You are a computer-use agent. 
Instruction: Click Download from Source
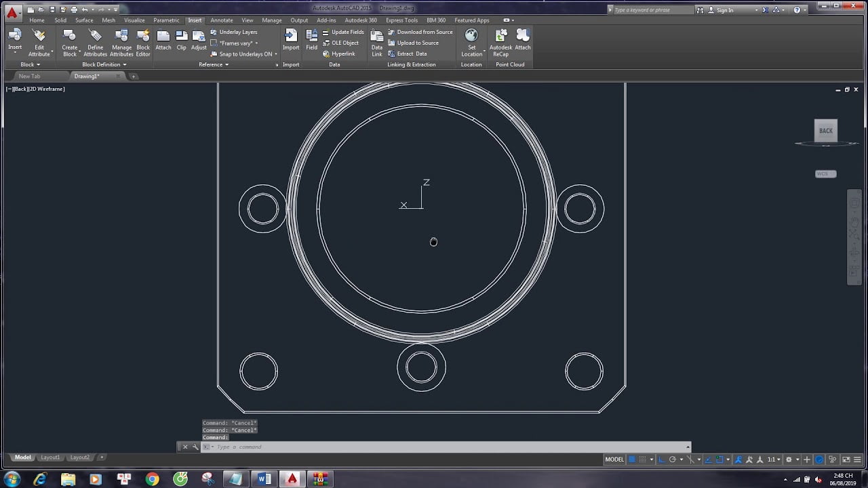(420, 32)
